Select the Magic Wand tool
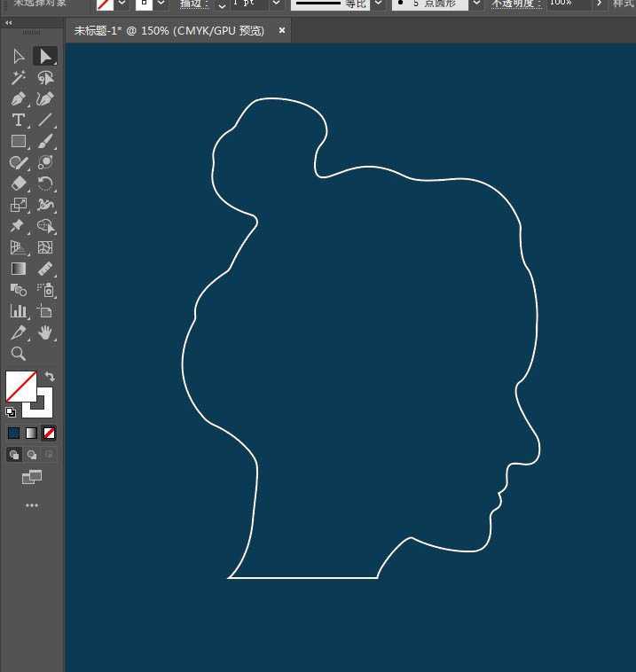This screenshot has width=636, height=672. (x=18, y=77)
